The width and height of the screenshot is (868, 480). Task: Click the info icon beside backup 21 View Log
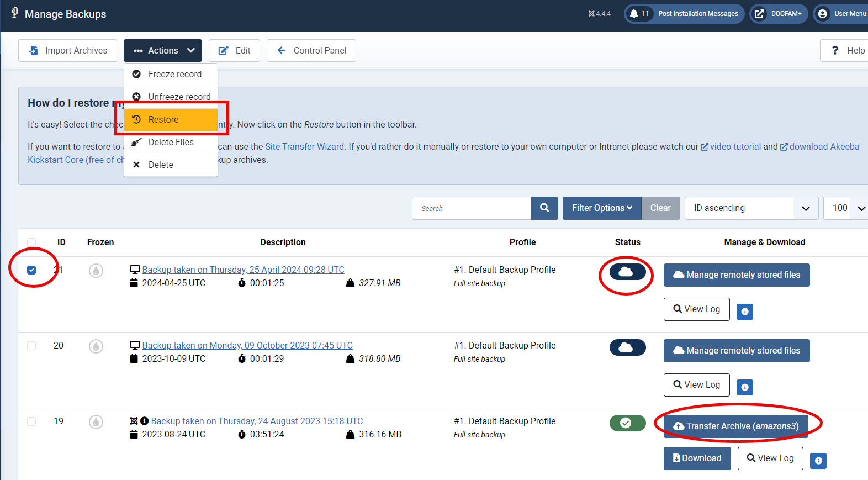pos(744,312)
